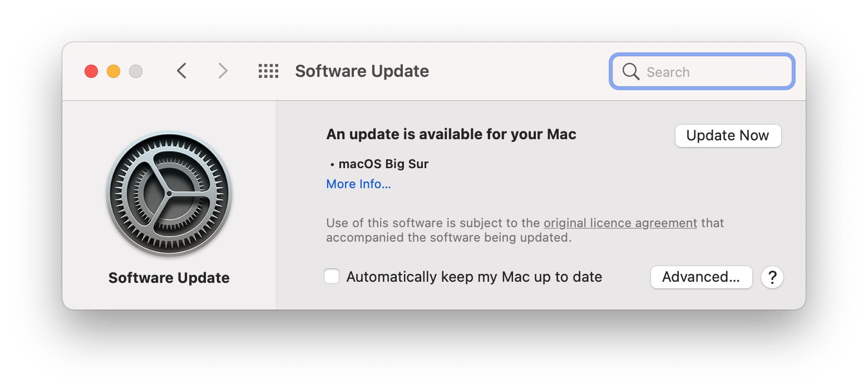This screenshot has height=392, width=868.
Task: Click the "An update is available" heading
Action: pos(451,134)
